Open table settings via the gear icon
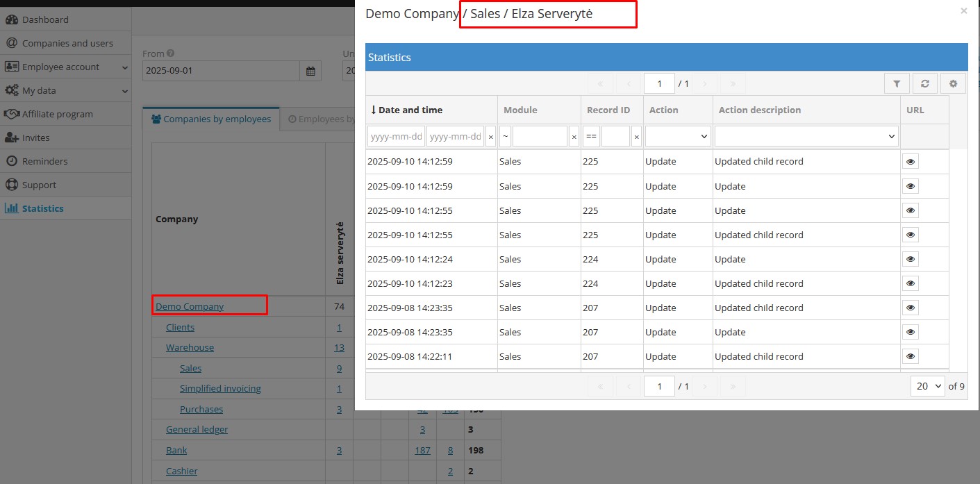Viewport: 980px width, 484px height. tap(952, 83)
